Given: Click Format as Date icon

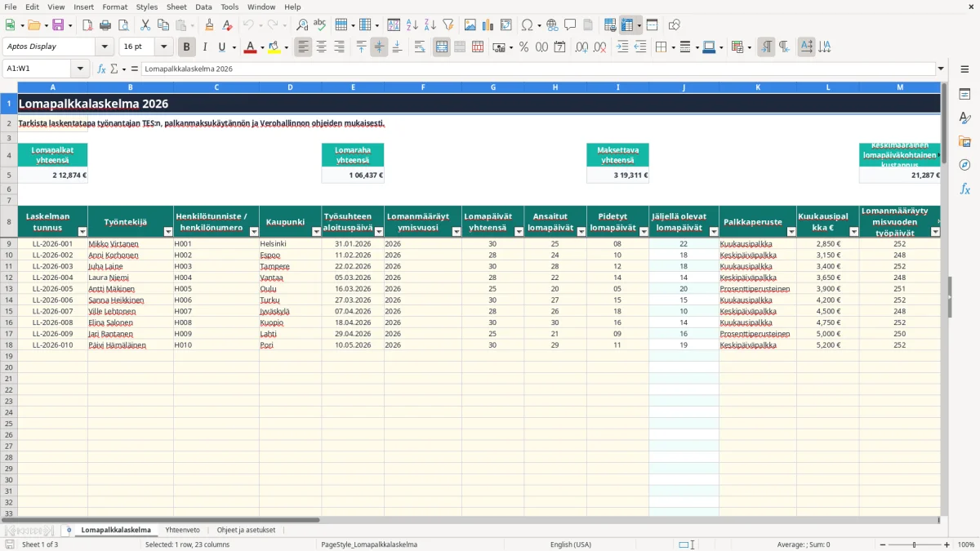Looking at the screenshot, I should pos(560,47).
